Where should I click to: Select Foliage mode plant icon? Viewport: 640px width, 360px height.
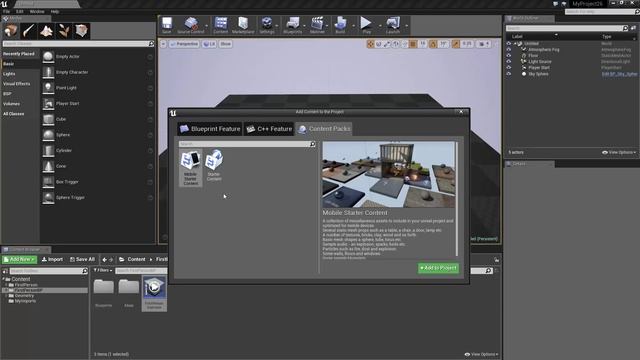pos(64,31)
